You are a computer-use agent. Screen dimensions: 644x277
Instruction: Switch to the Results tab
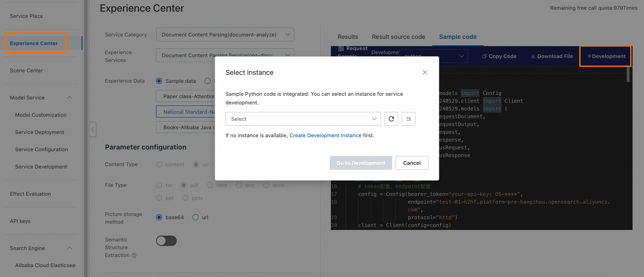click(x=348, y=37)
